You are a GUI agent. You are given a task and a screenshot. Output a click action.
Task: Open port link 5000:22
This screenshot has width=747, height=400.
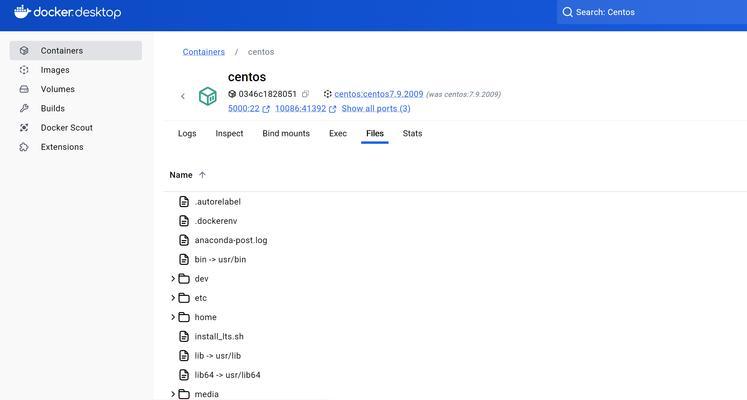pos(243,109)
